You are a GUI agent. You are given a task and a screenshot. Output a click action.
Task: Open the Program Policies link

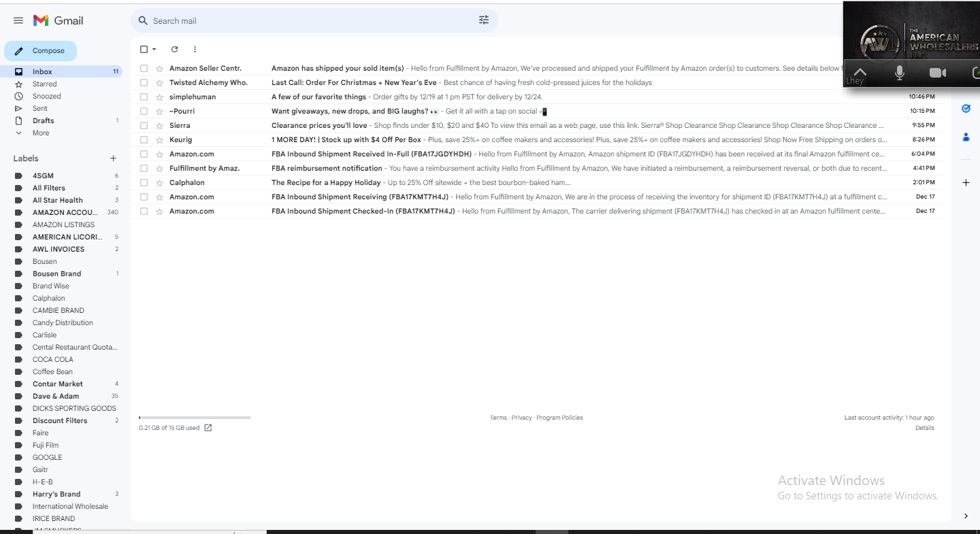559,418
